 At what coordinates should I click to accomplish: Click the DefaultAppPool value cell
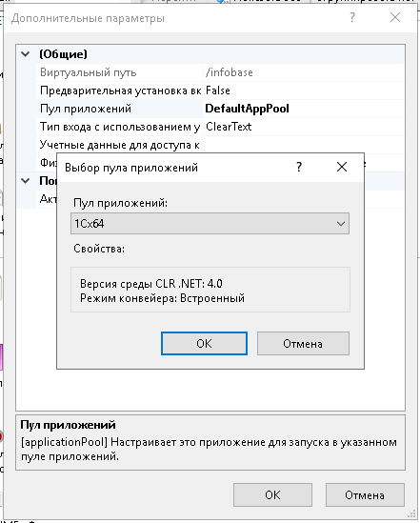pyautogui.click(x=303, y=109)
